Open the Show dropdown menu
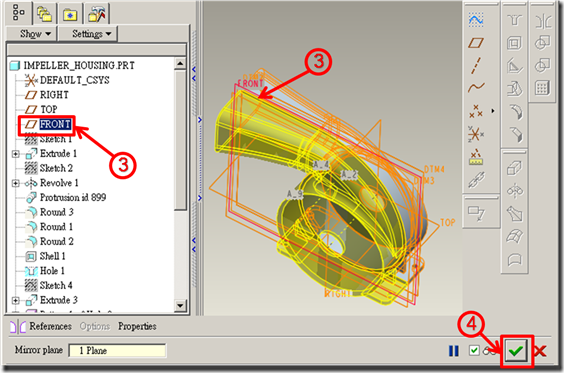Screen dimensions: 564x373 (32, 34)
